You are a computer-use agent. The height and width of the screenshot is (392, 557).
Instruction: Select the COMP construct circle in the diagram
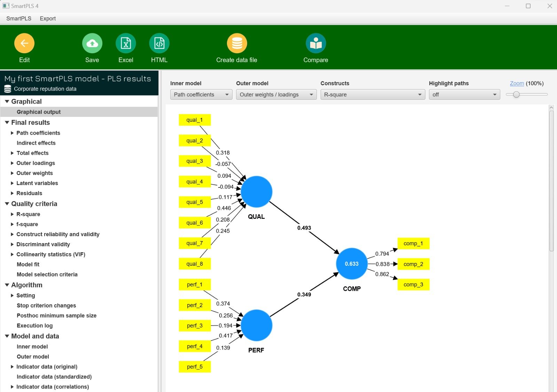(352, 264)
